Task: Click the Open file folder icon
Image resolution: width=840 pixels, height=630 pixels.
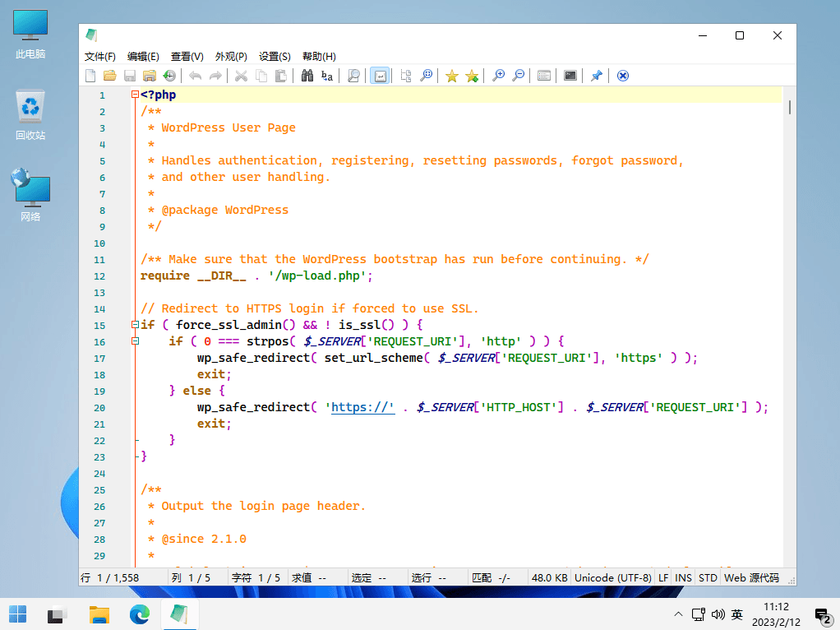Action: tap(110, 76)
